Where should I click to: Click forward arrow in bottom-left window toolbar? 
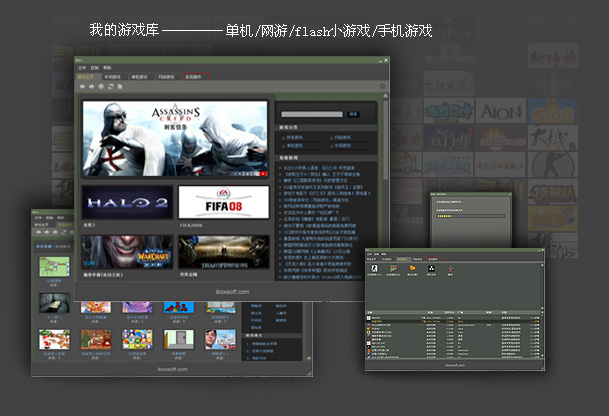click(x=47, y=232)
